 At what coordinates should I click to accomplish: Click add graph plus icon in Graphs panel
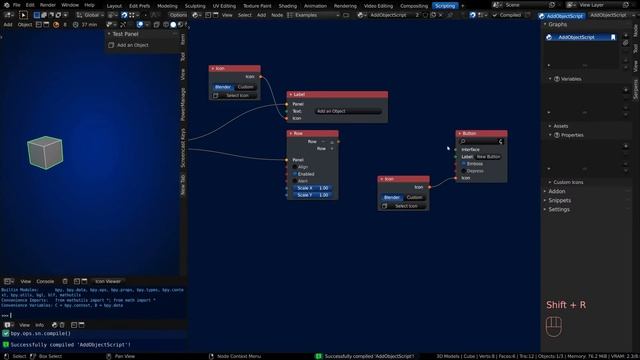[x=626, y=36]
